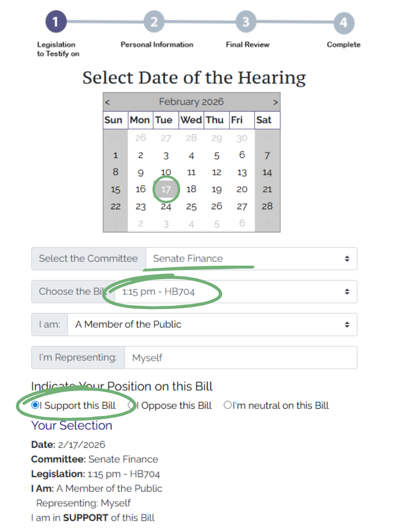Go to next month in calendar

tap(275, 102)
